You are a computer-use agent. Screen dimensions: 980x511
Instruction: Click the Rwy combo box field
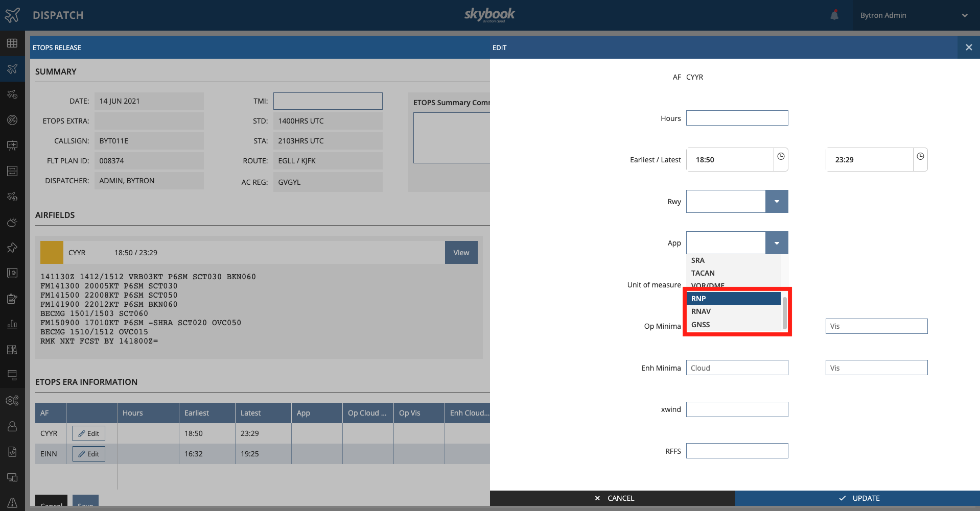726,201
